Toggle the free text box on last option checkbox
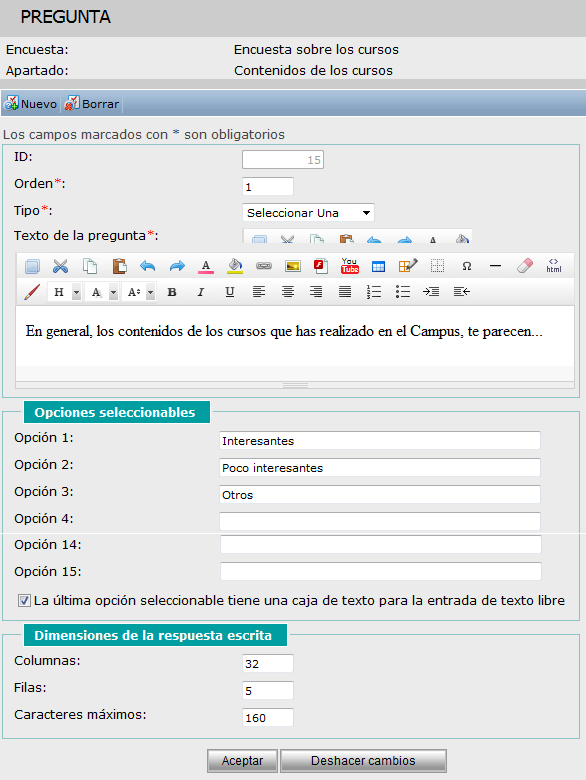This screenshot has width=586, height=780. (24, 600)
